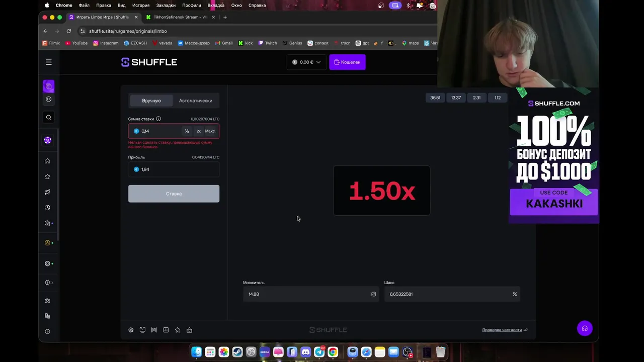The width and height of the screenshot is (644, 362).
Task: Open a new Chrome tab
Action: coord(225,17)
